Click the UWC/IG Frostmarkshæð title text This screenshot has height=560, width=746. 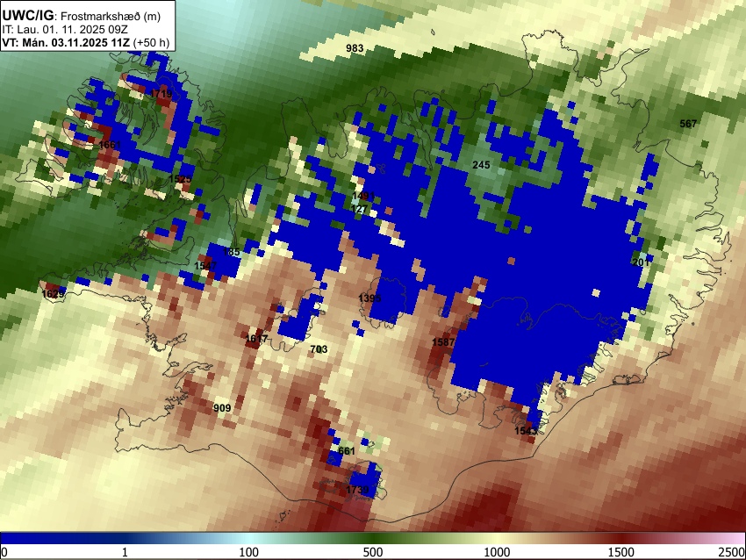click(x=82, y=16)
